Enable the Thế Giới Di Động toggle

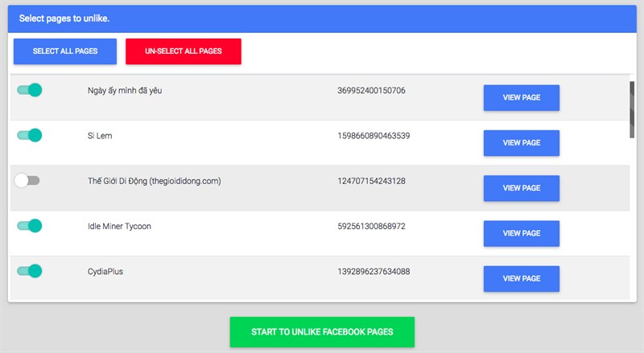point(27,181)
